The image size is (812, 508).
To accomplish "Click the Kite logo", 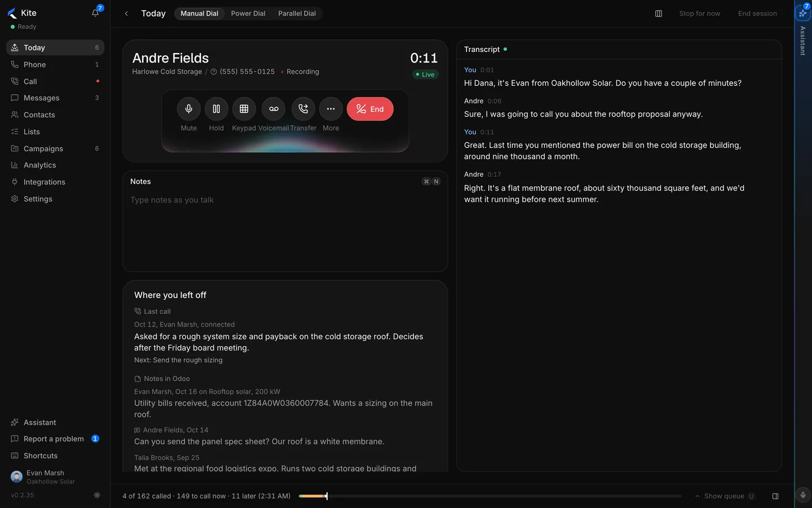I will coord(12,13).
